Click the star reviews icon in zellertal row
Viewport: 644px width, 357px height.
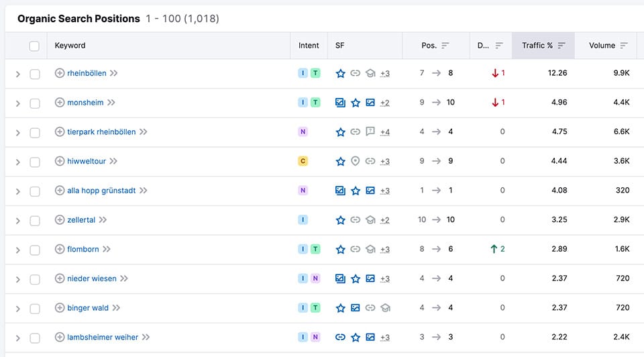[341, 220]
